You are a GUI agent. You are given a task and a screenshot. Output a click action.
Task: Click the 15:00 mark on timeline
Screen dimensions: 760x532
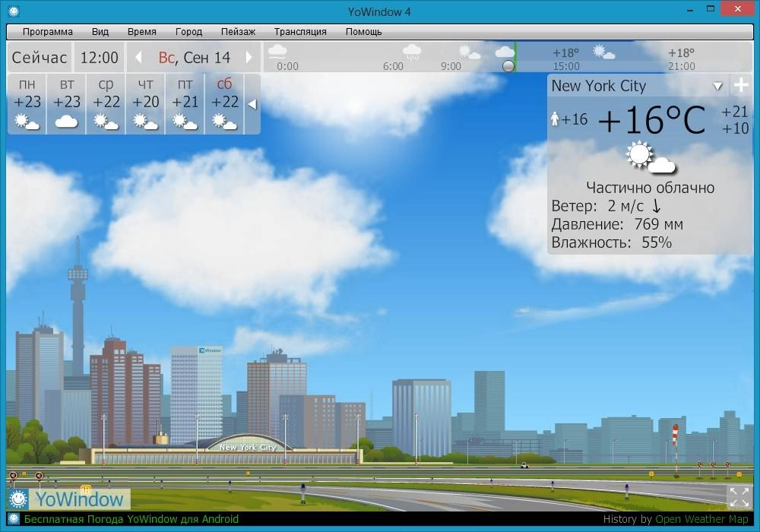[x=566, y=66]
